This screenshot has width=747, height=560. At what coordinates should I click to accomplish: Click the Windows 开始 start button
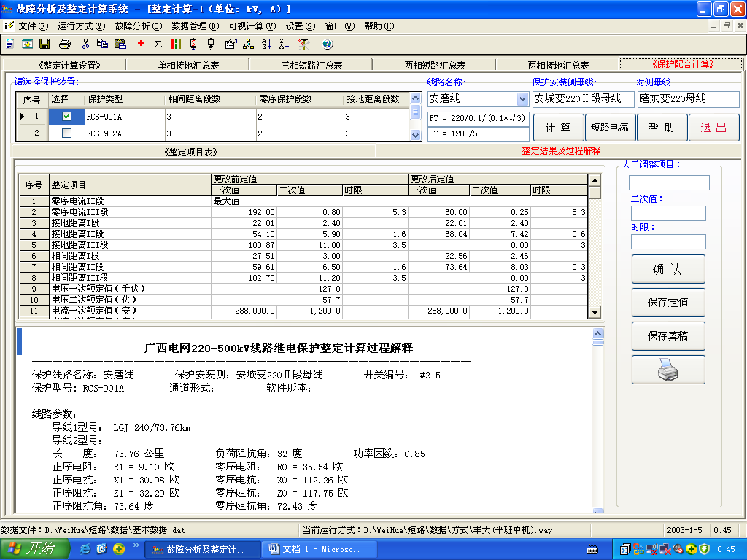pyautogui.click(x=35, y=549)
